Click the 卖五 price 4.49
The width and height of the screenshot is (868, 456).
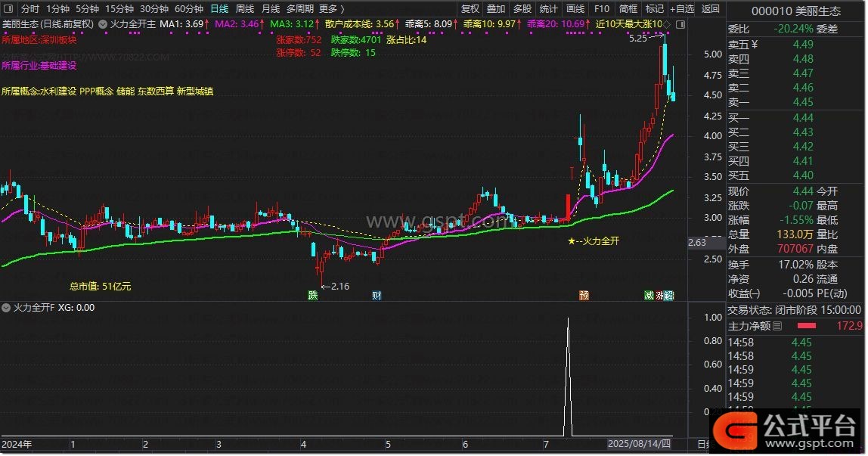click(x=803, y=45)
